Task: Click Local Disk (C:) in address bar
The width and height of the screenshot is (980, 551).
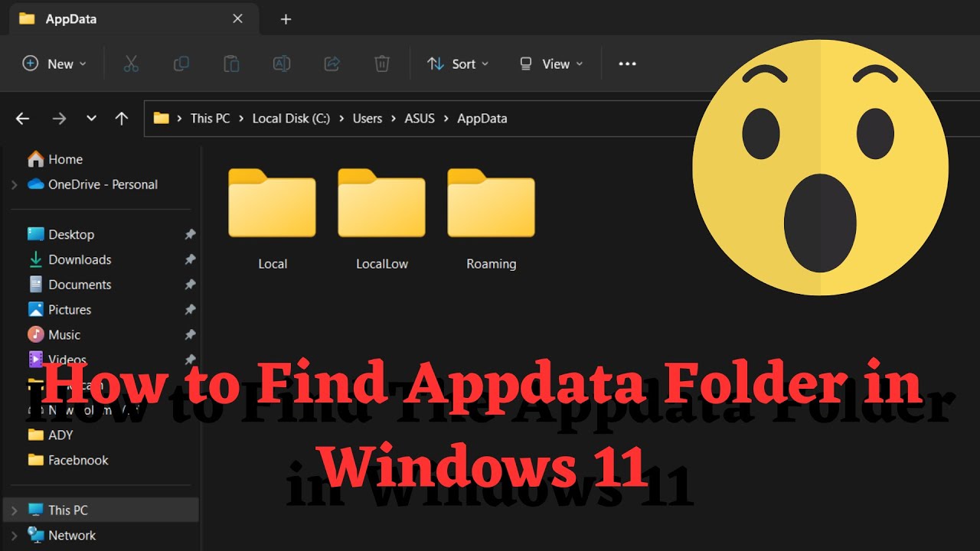Action: coord(291,119)
